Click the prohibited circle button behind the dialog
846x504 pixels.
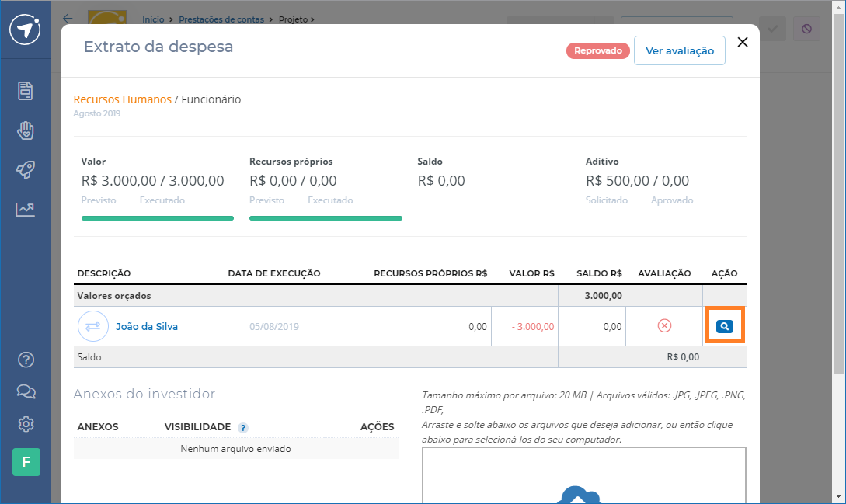coord(806,29)
